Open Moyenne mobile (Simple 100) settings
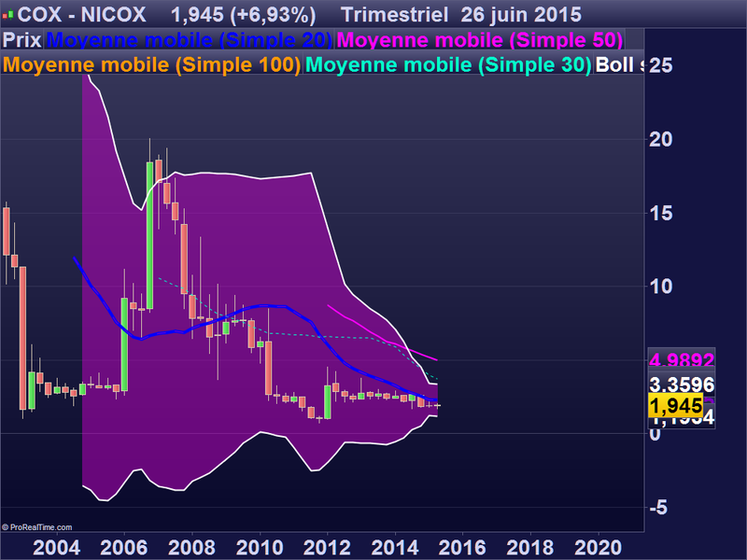This screenshot has height=560, width=747. click(x=151, y=65)
